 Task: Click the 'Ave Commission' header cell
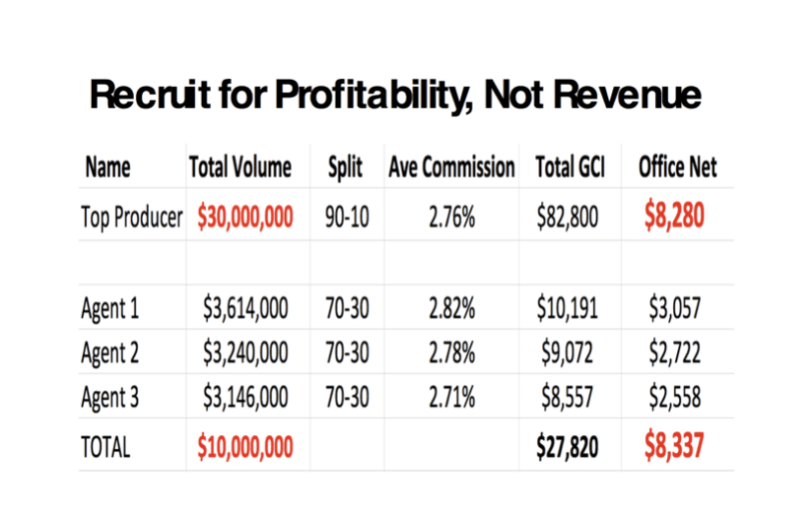click(x=451, y=167)
